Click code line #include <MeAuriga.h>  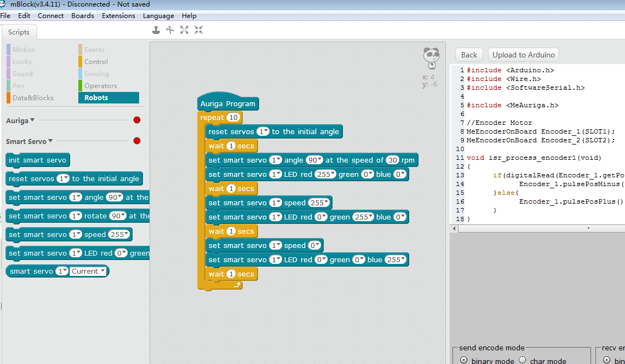point(513,105)
